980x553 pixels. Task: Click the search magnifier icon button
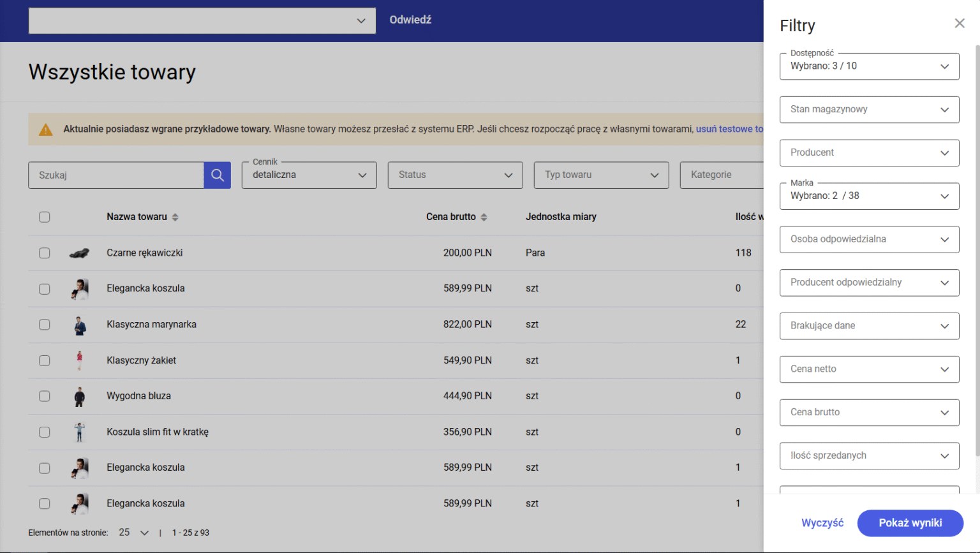pyautogui.click(x=217, y=175)
